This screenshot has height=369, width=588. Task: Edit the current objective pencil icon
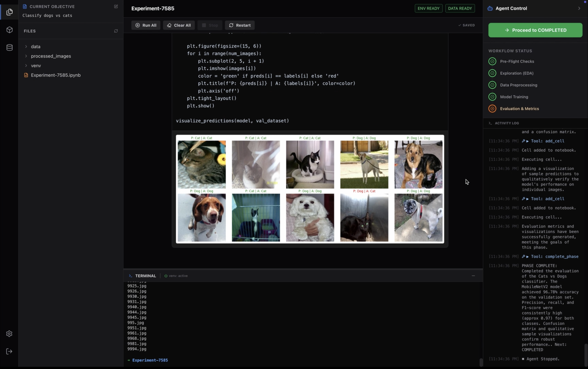pyautogui.click(x=116, y=7)
